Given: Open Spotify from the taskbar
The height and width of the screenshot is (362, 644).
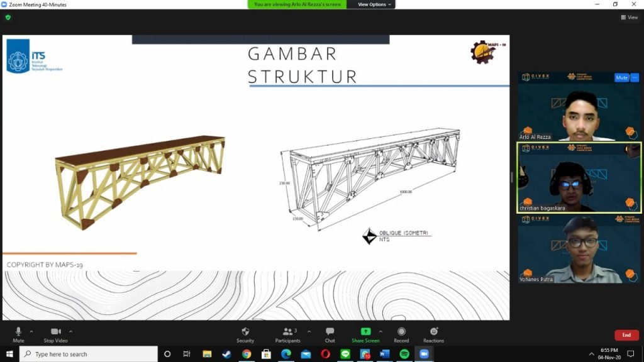Looking at the screenshot, I should [x=403, y=354].
